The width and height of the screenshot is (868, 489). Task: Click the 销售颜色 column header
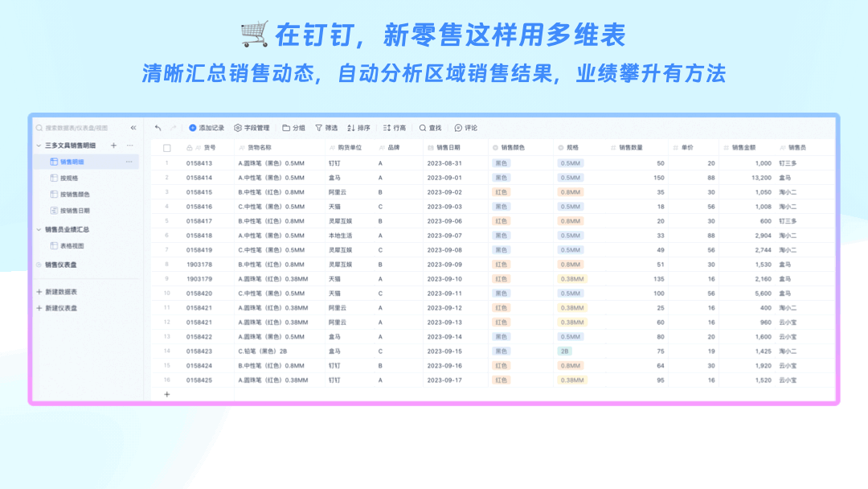[520, 148]
